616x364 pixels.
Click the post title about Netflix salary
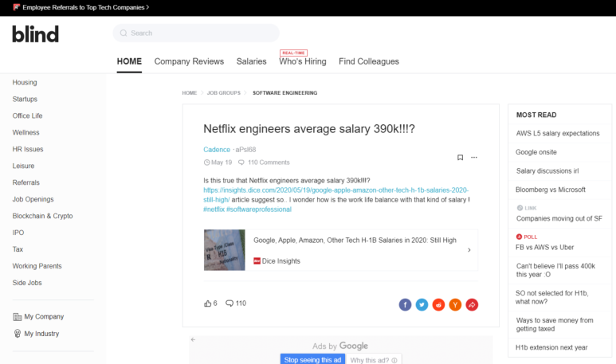pyautogui.click(x=309, y=129)
